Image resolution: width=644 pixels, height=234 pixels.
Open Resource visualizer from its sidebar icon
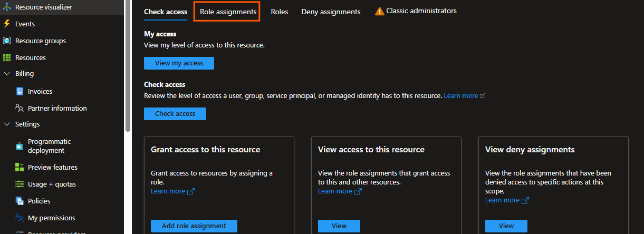tap(7, 7)
